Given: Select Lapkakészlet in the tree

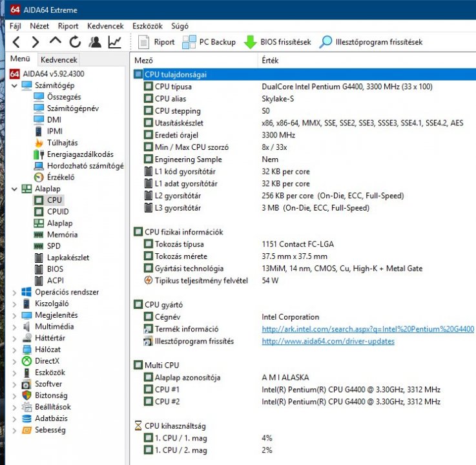Looking at the screenshot, I should pos(68,258).
